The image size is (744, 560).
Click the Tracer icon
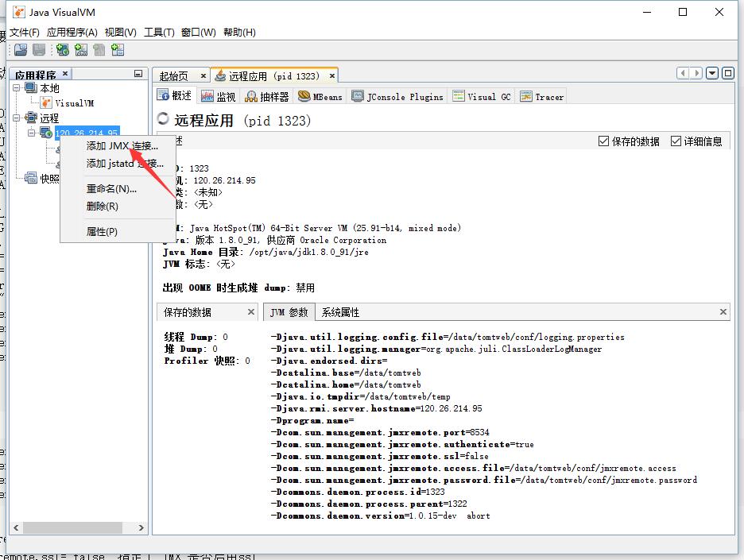click(525, 96)
